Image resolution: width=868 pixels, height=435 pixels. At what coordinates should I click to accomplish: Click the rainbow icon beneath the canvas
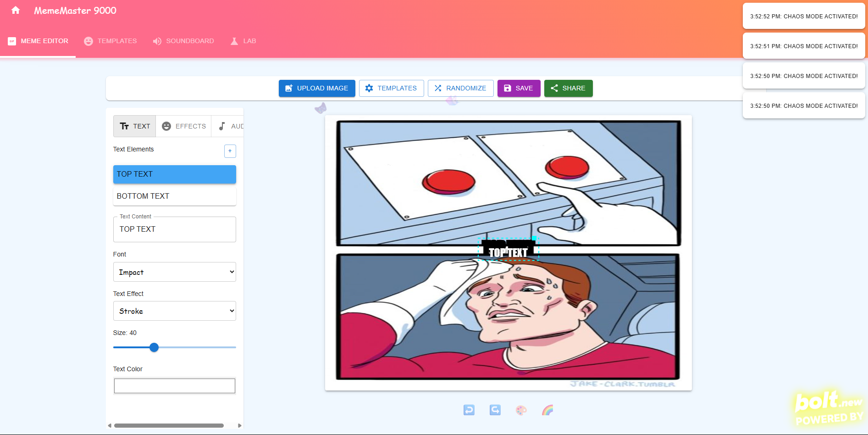click(548, 410)
